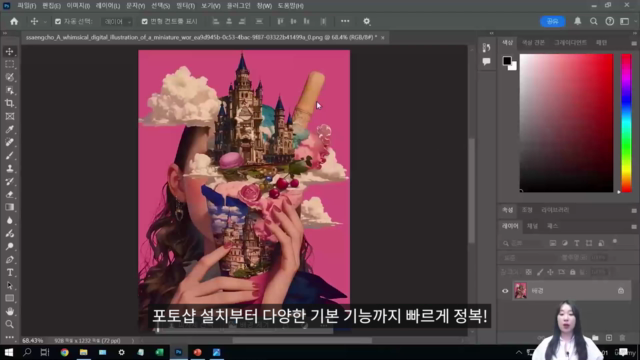640x360 pixels.
Task: Click the blue Share button
Action: (x=552, y=21)
